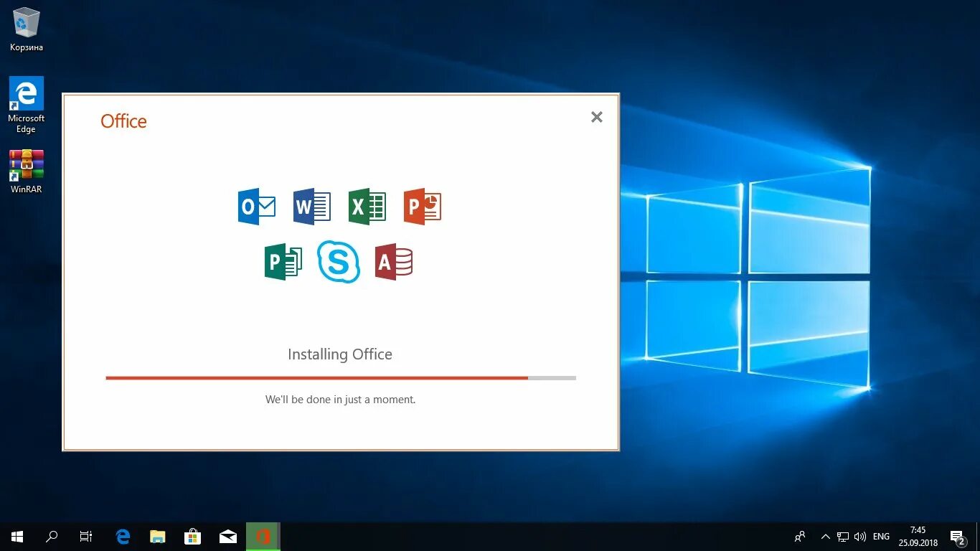Click the Office logo text in installer

[x=123, y=121]
